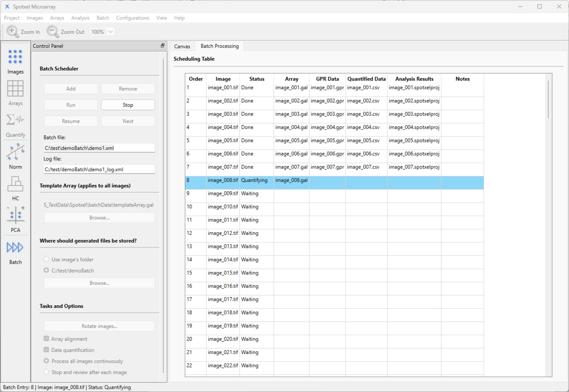The height and width of the screenshot is (392, 569).
Task: Open the Images sidebar icon
Action: [15, 57]
